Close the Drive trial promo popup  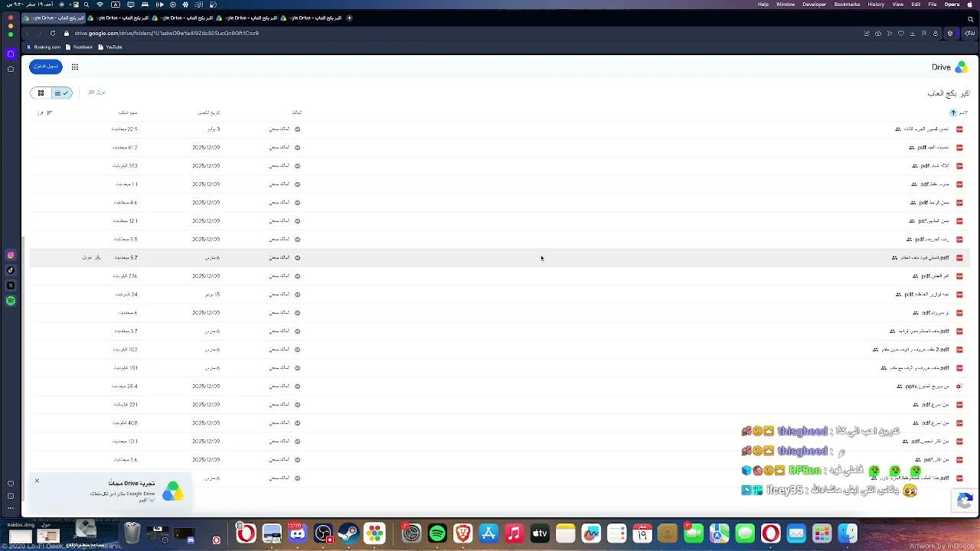[37, 481]
